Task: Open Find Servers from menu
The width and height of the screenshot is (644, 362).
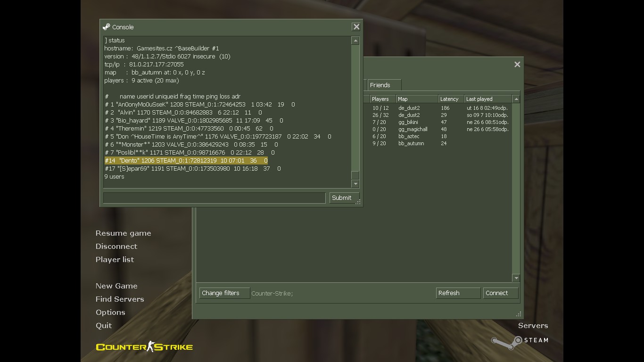Action: click(120, 299)
